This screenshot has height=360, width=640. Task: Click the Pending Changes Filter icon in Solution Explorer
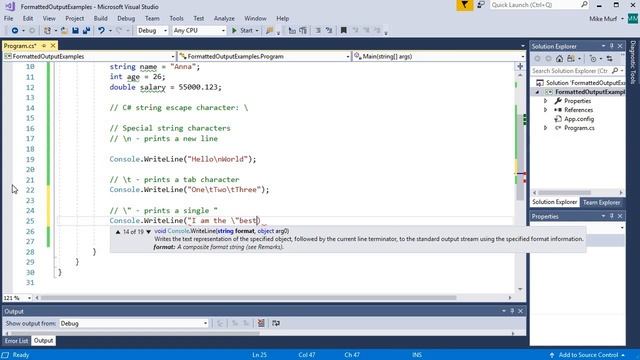pyautogui.click(x=593, y=59)
